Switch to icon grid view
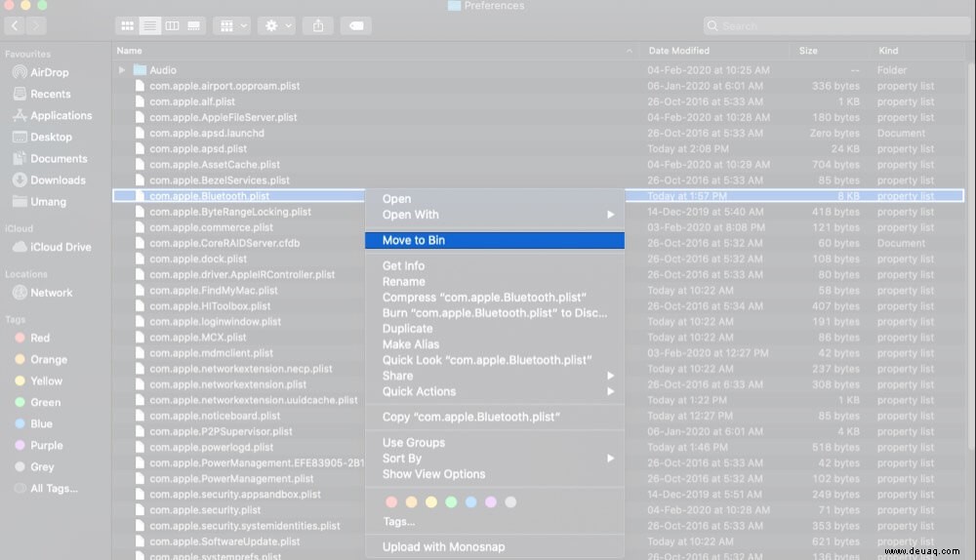 point(127,25)
